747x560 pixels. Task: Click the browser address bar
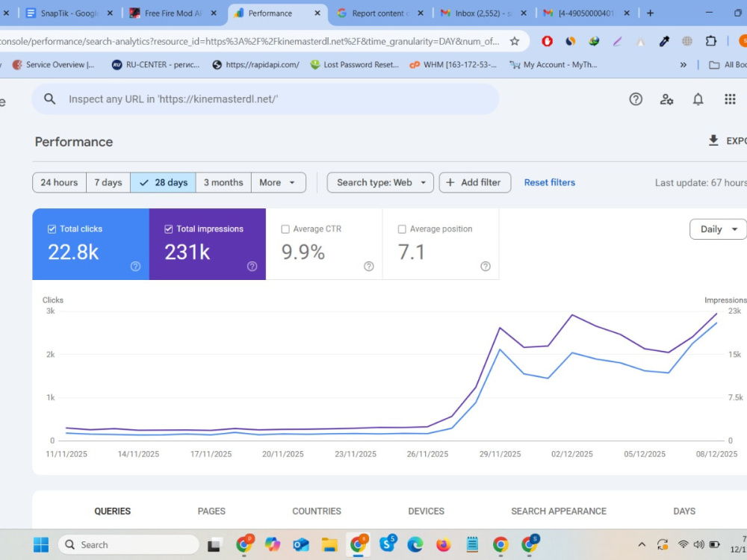click(248, 41)
